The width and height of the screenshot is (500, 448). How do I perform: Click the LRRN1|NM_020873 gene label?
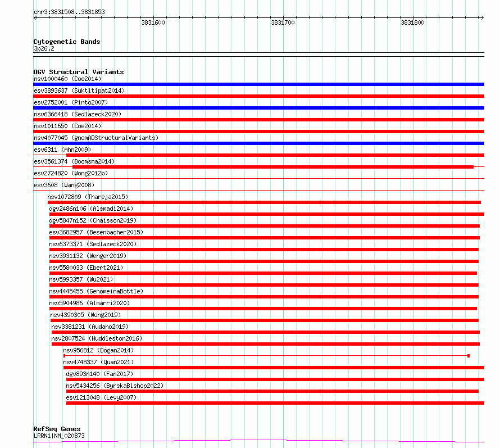coord(59,436)
